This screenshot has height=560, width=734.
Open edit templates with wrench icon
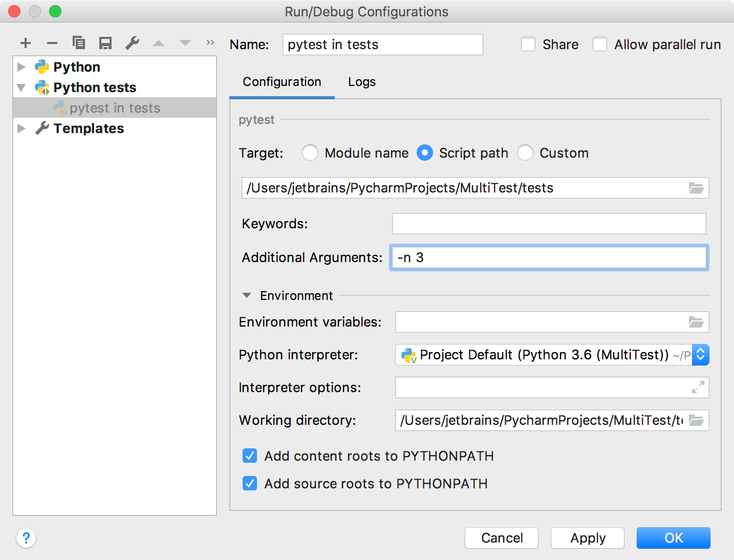click(132, 43)
